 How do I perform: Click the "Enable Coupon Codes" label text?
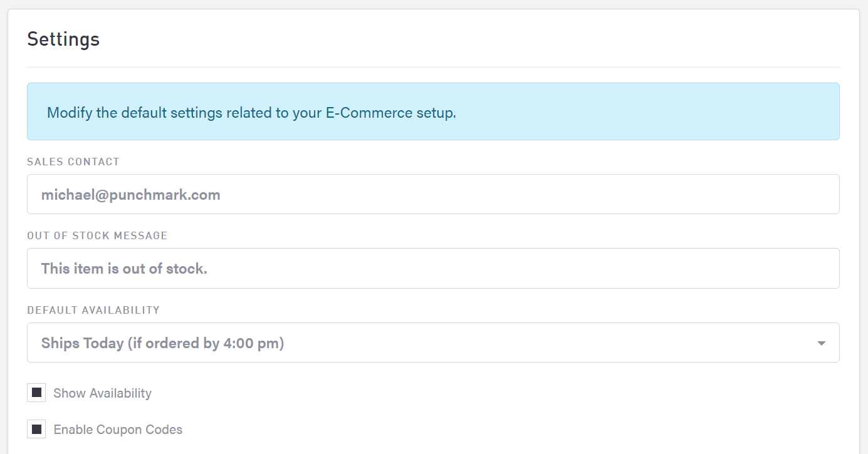coord(118,430)
